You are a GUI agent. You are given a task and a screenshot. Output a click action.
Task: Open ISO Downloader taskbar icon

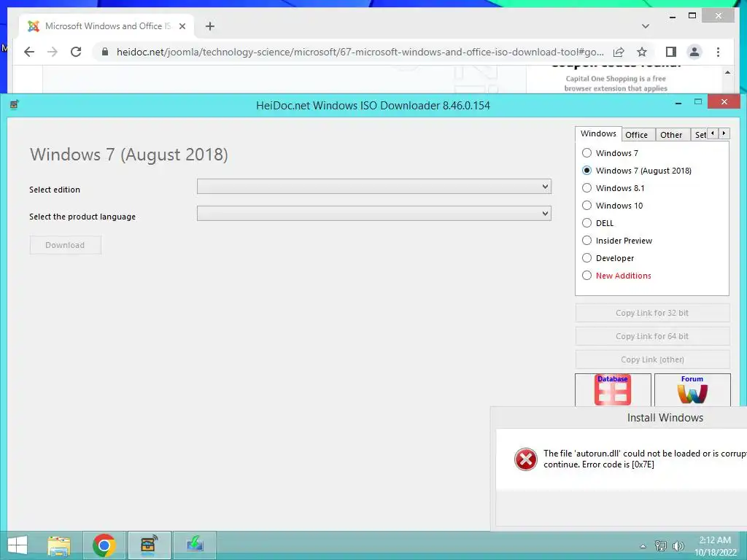coord(149,545)
